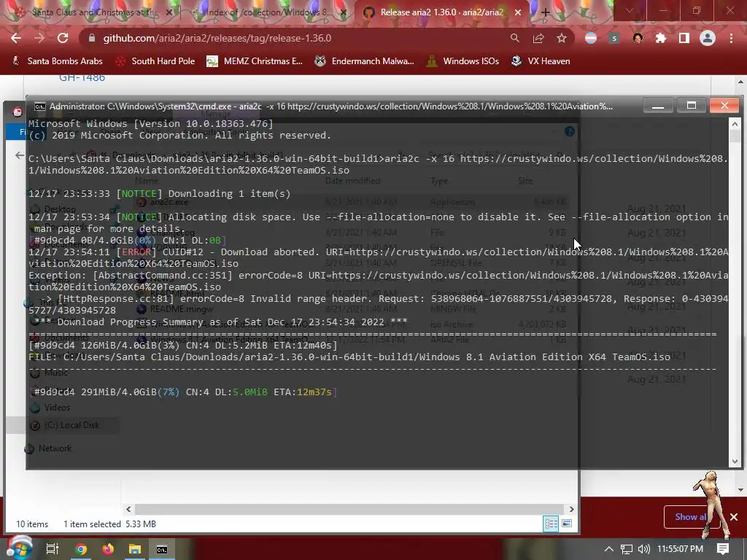Bookmark this page with the star icon

click(x=562, y=38)
